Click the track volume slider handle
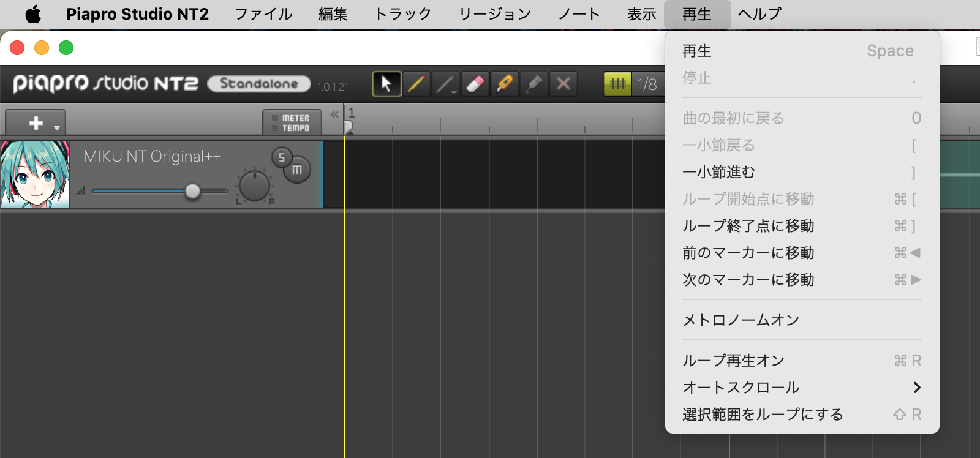Screen dimensions: 980x458 point(193,191)
